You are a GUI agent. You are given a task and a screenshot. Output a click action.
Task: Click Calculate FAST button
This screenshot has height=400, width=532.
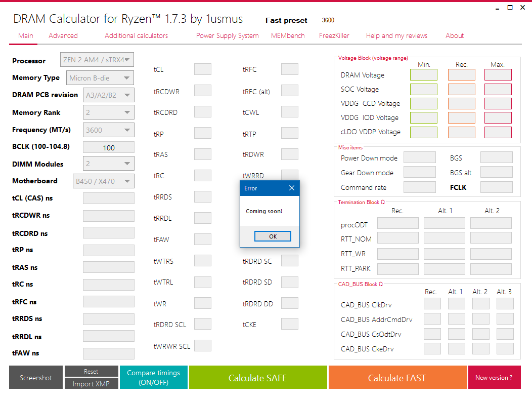click(x=397, y=378)
